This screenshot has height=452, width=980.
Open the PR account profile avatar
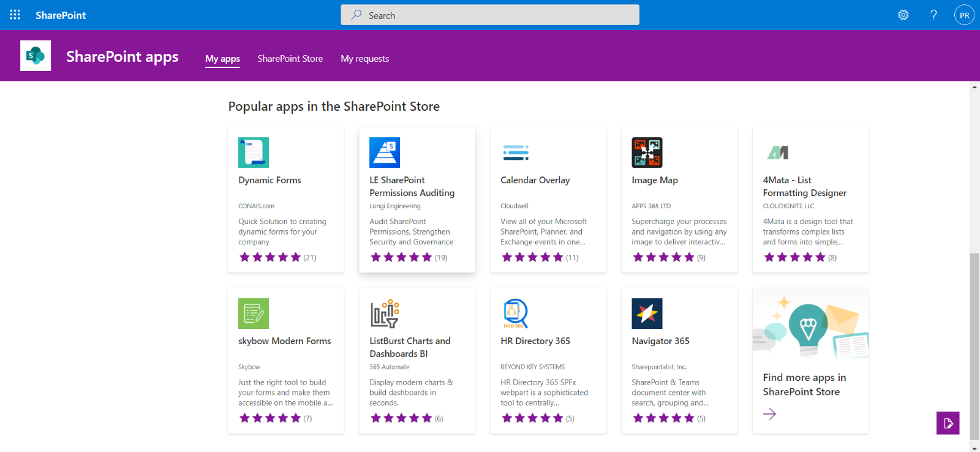point(964,15)
